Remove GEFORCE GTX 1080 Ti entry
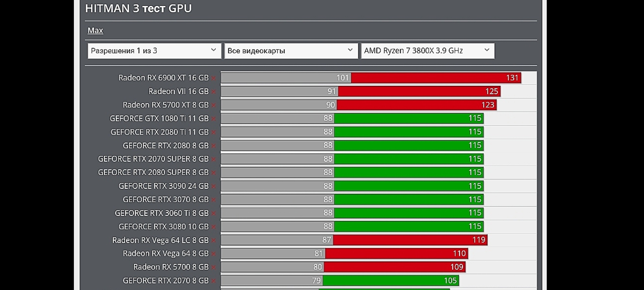The height and width of the screenshot is (290, 644). 214,119
